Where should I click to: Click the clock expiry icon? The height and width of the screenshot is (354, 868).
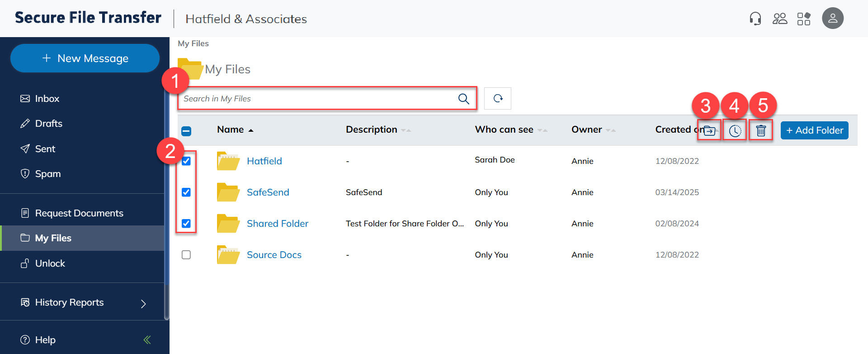[735, 131]
